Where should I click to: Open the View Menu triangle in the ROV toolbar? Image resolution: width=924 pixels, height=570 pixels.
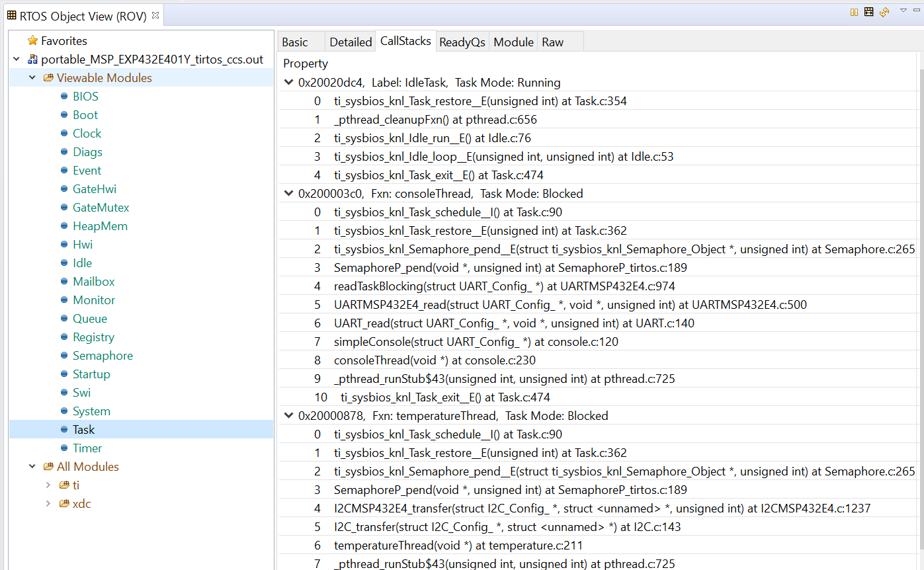tap(903, 11)
